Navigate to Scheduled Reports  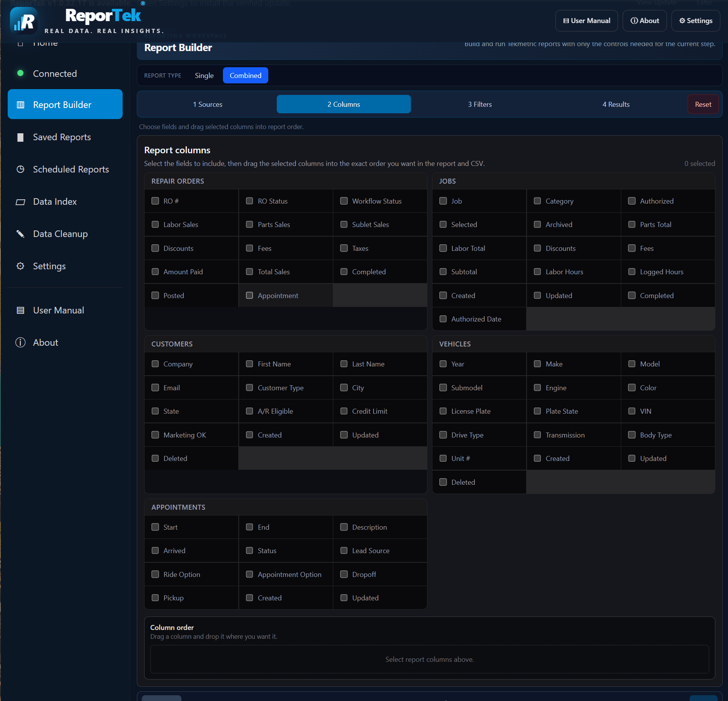tap(65, 169)
